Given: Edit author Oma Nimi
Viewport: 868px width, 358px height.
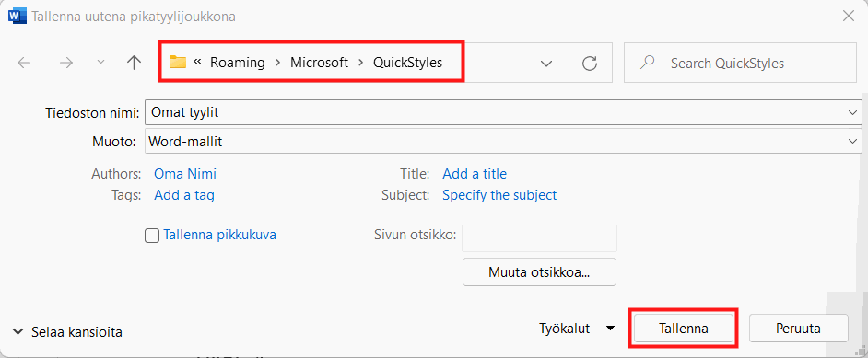Looking at the screenshot, I should click(x=185, y=174).
